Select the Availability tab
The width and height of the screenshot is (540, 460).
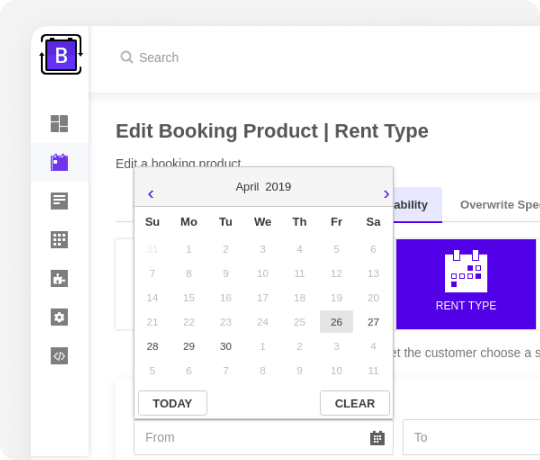tap(418, 205)
